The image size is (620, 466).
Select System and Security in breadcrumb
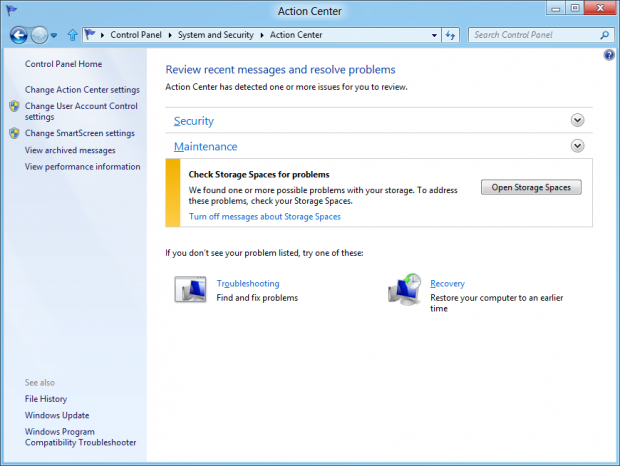217,35
